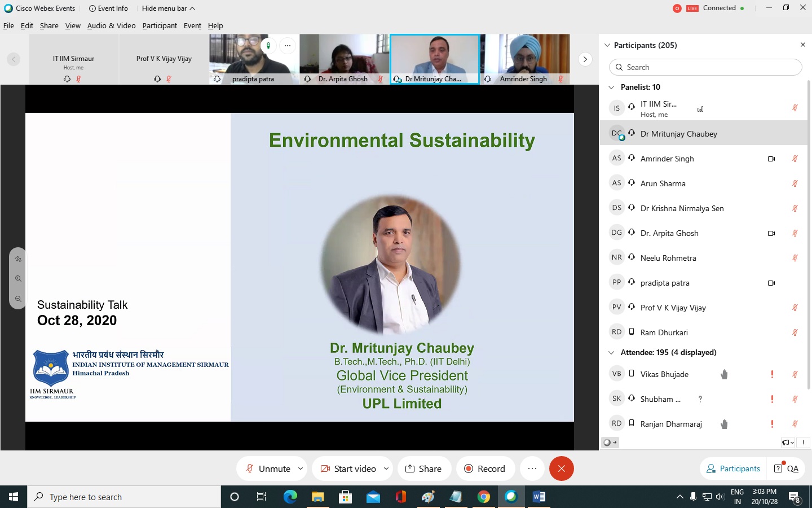Open the Edit menu
This screenshot has height=508, width=812.
pyautogui.click(x=27, y=25)
